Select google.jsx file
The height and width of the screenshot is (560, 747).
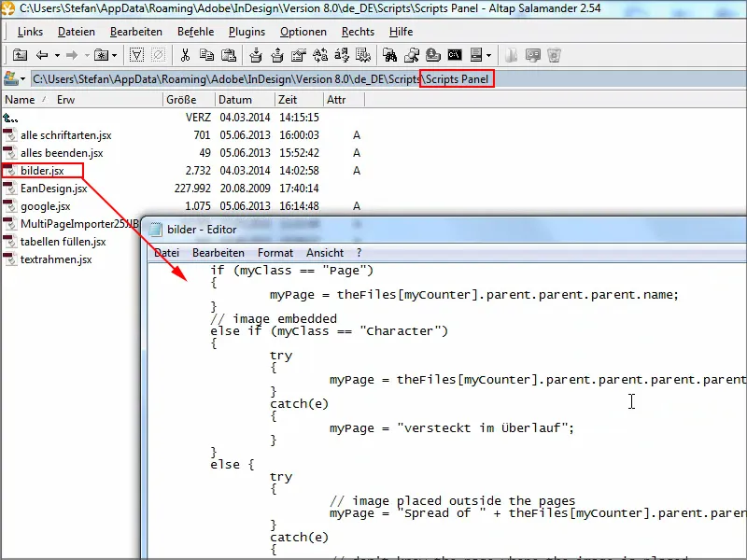coord(45,206)
